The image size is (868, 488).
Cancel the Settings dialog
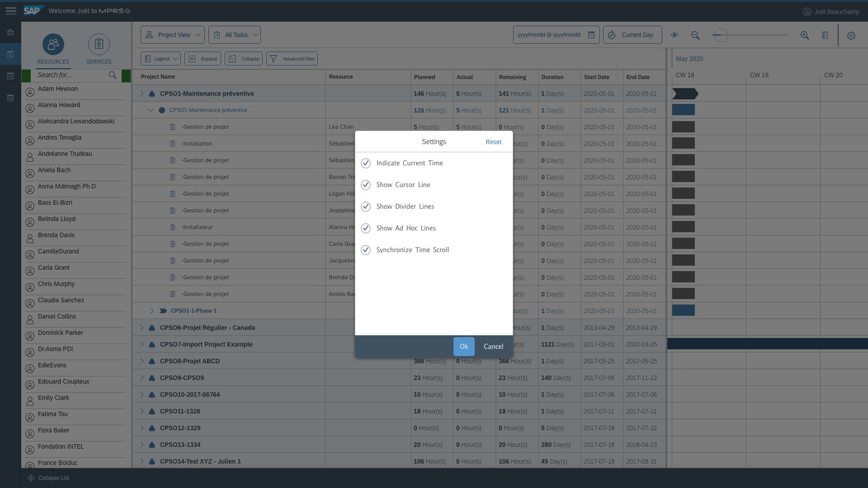pyautogui.click(x=493, y=347)
